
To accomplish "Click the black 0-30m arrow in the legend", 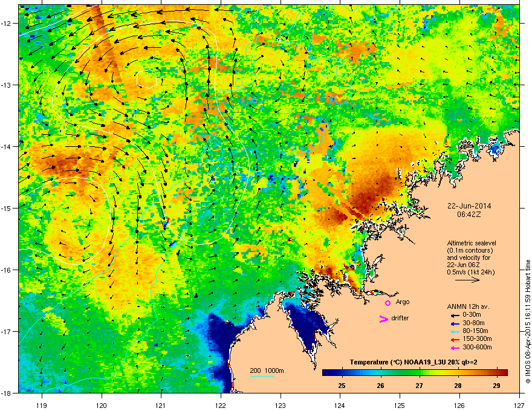I will (x=455, y=316).
